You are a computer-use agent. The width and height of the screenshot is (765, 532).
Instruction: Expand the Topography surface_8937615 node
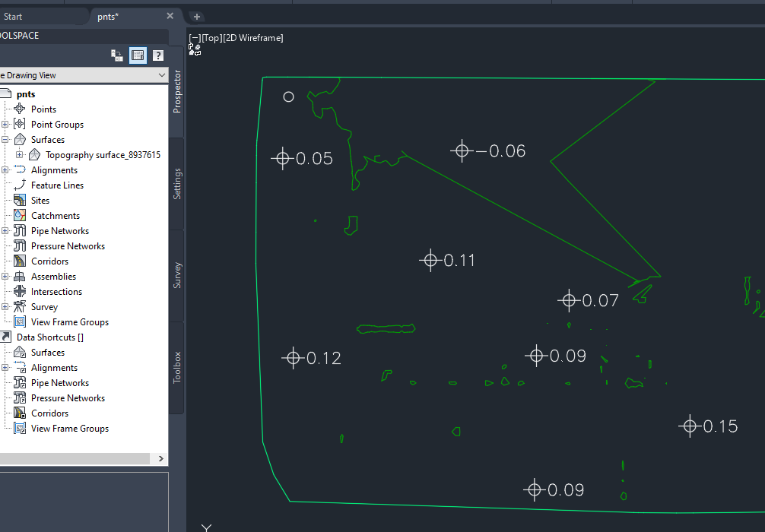pyautogui.click(x=20, y=154)
